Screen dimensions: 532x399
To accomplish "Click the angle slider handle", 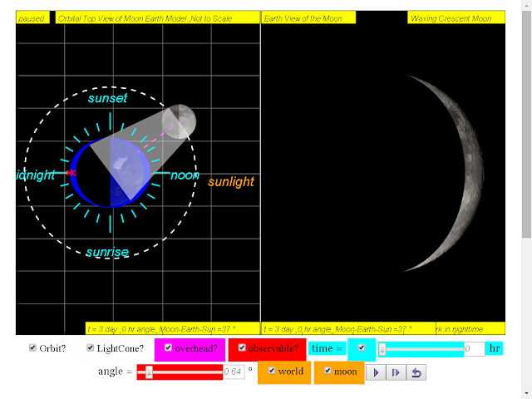I will point(149,372).
